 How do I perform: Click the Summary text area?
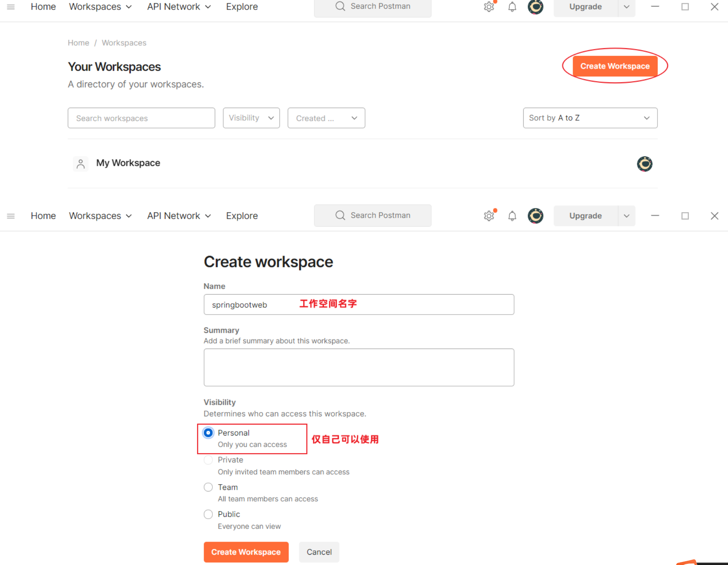359,367
